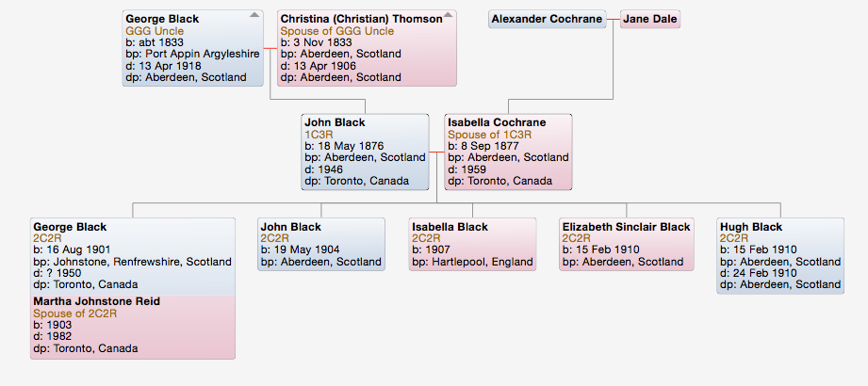Open Elizabeth Sinclair Black person box
The image size is (868, 386).
pyautogui.click(x=626, y=245)
